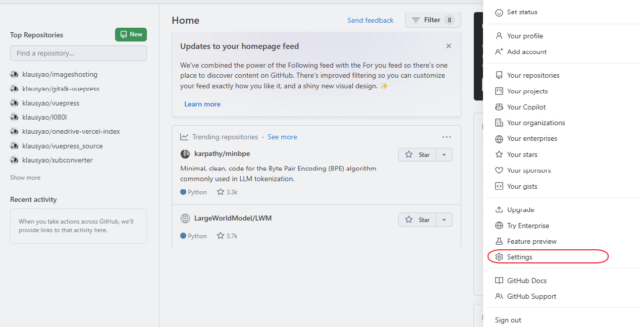Open star list dropdown for karpathy/minbpe
Screen dimensions: 644x327
(444, 155)
